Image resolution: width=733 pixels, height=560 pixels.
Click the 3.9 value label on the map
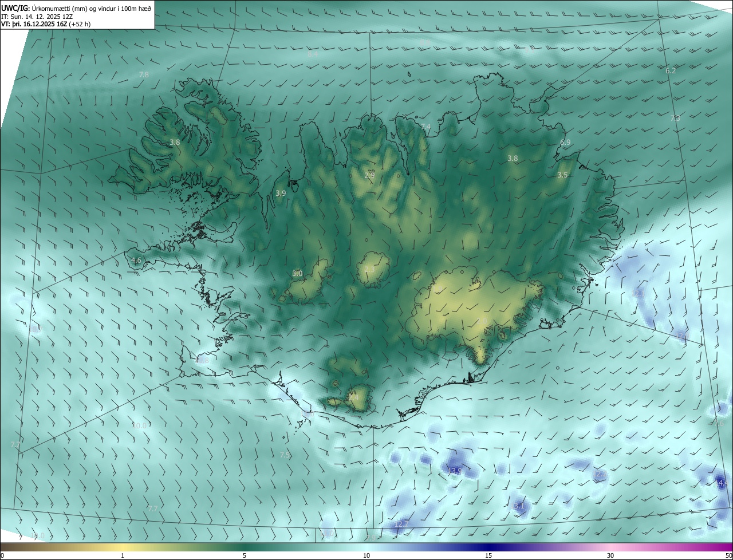pyautogui.click(x=281, y=194)
